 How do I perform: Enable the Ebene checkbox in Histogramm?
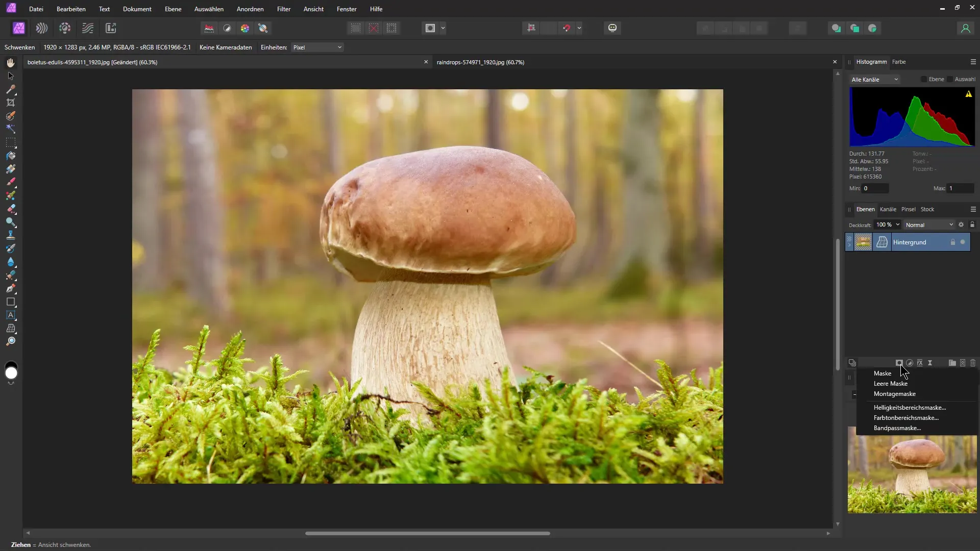click(x=924, y=79)
